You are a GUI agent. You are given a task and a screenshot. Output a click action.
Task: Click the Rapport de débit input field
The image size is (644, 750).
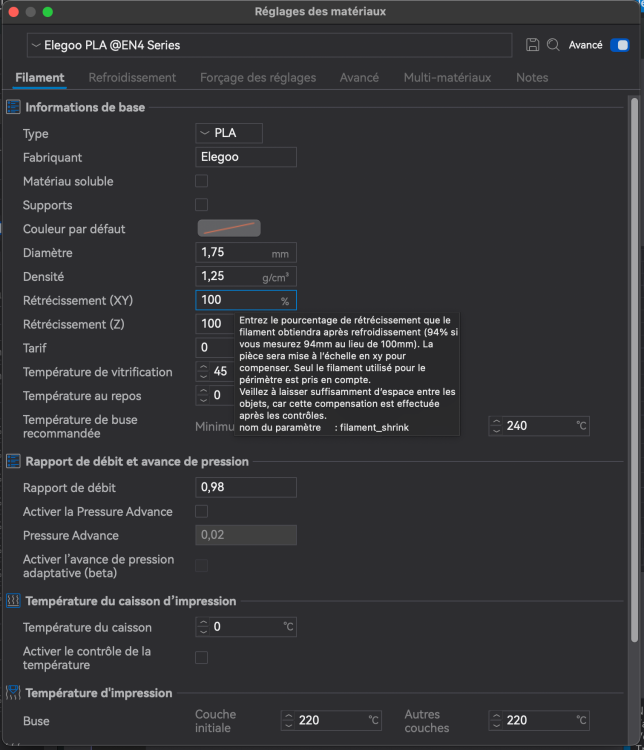click(246, 487)
